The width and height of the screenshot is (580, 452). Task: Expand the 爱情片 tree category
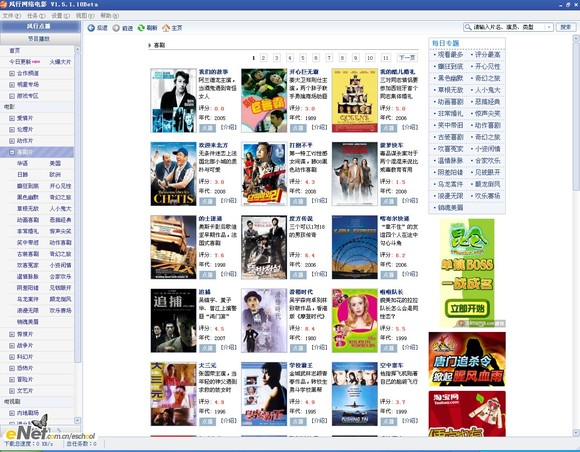tap(12, 118)
